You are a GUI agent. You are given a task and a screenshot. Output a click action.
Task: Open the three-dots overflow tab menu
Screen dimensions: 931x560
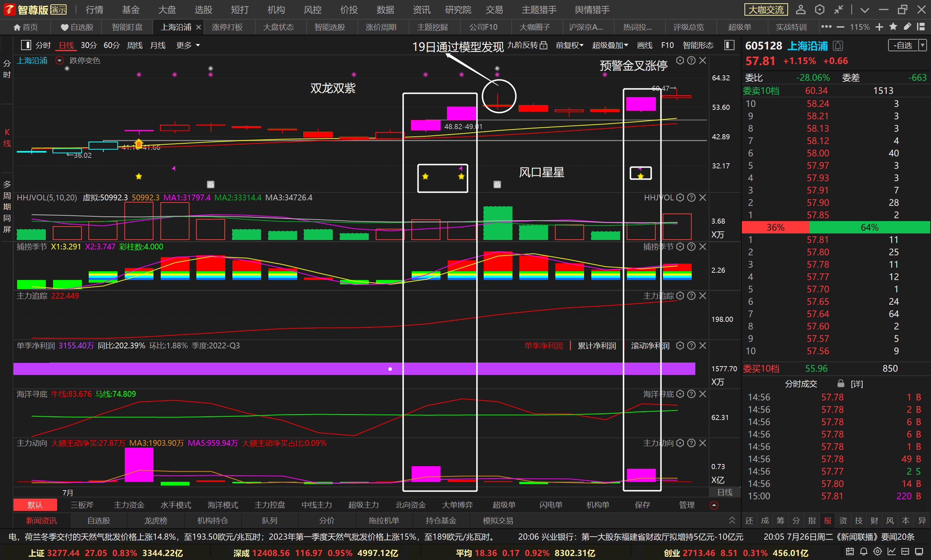pos(826,27)
